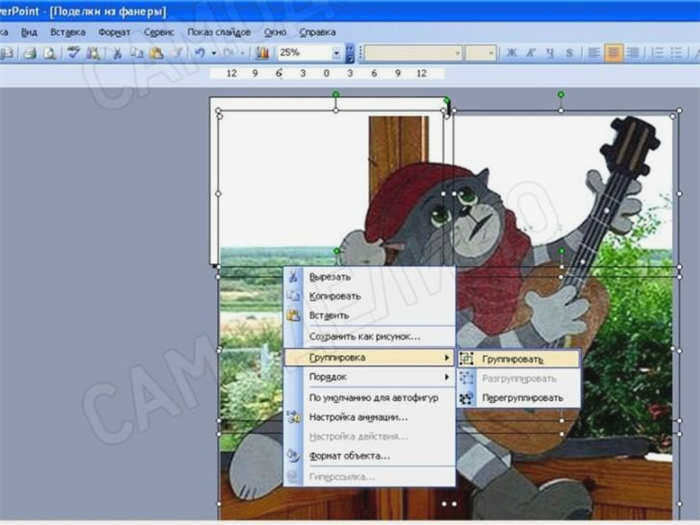Choose Сохранить как рисунок
The image size is (700, 525).
click(370, 337)
